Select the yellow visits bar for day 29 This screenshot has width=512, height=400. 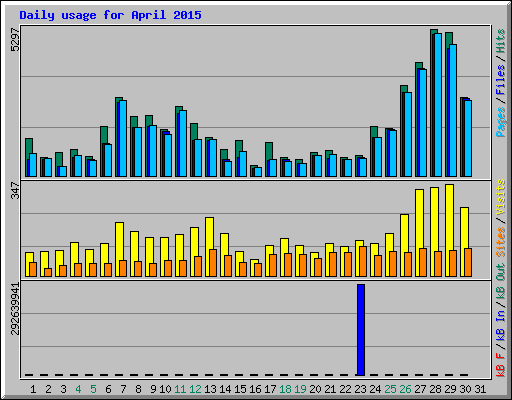(x=449, y=230)
